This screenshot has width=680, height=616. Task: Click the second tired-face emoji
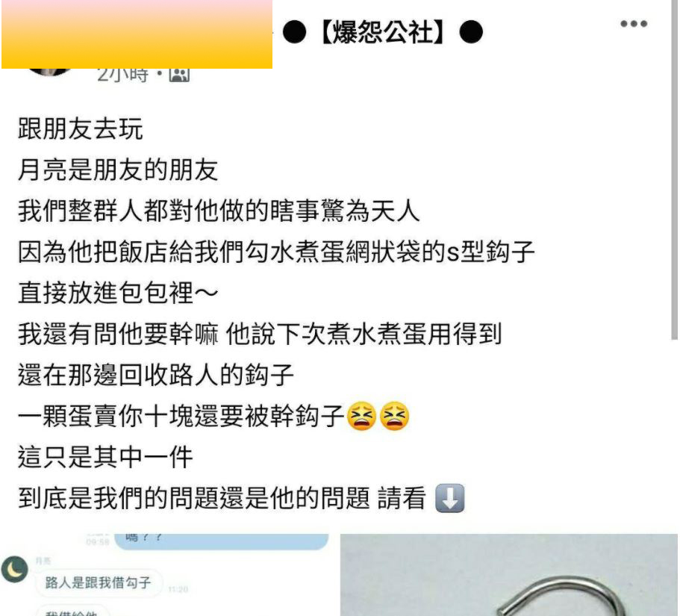(394, 416)
